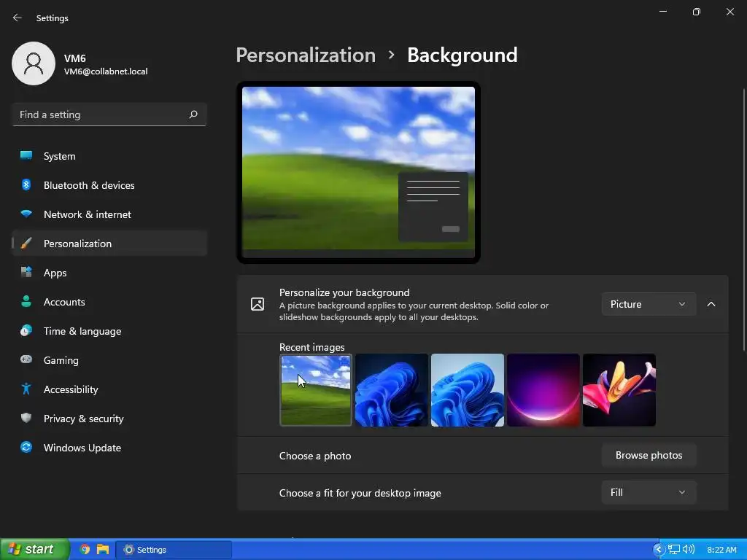
Task: Click the Bluetooth icon in sidebar
Action: [26, 184]
